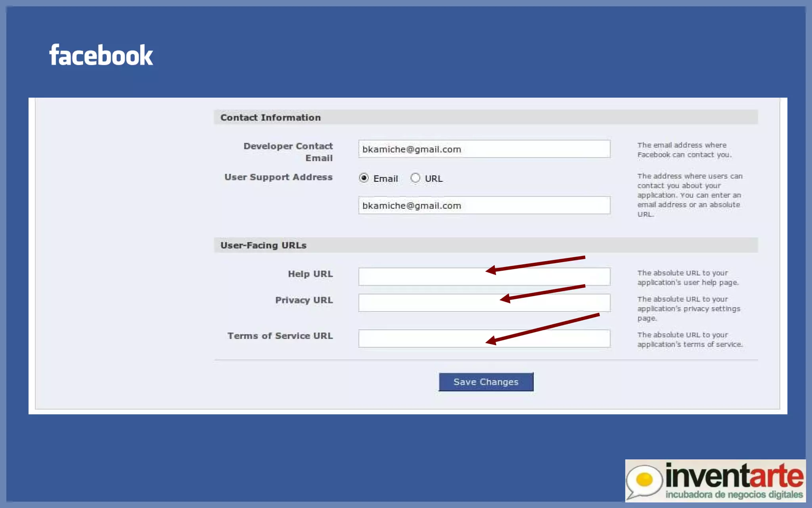Click the Terms of Service URL label
Viewport: 812px width, 508px height.
[x=280, y=336]
